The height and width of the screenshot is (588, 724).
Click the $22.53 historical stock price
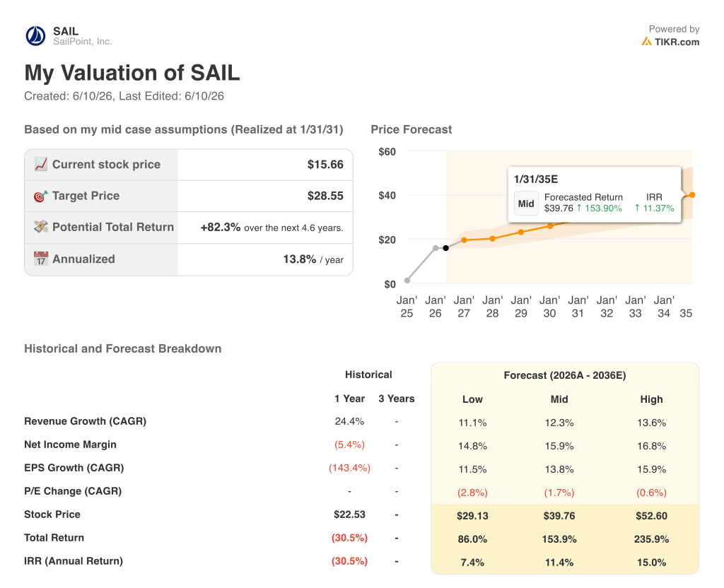[x=349, y=514]
